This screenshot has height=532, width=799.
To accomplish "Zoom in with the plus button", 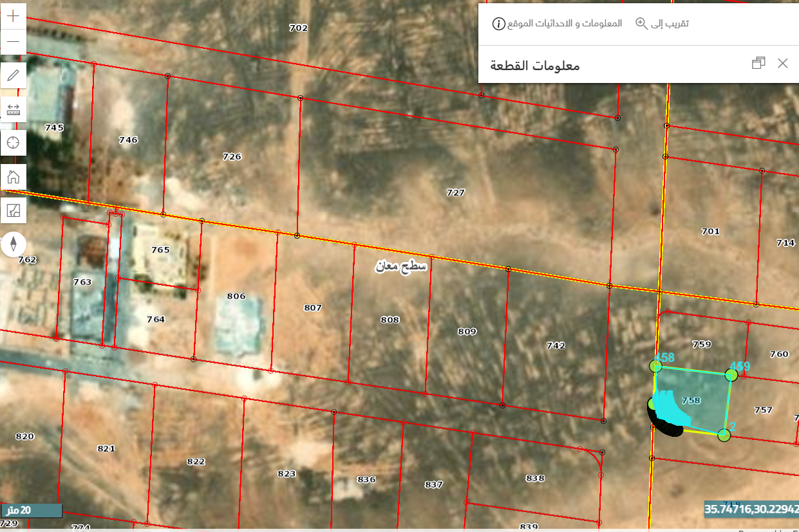I will coord(13,16).
